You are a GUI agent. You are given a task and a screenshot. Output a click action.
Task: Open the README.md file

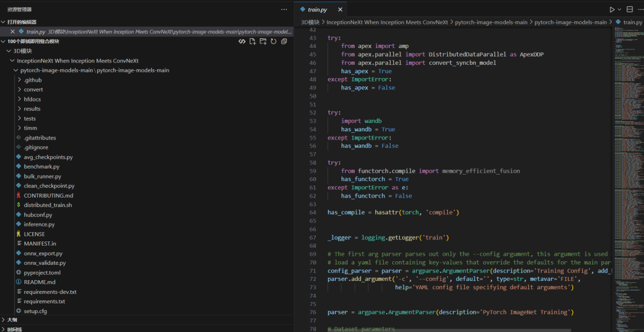pyautogui.click(x=39, y=282)
